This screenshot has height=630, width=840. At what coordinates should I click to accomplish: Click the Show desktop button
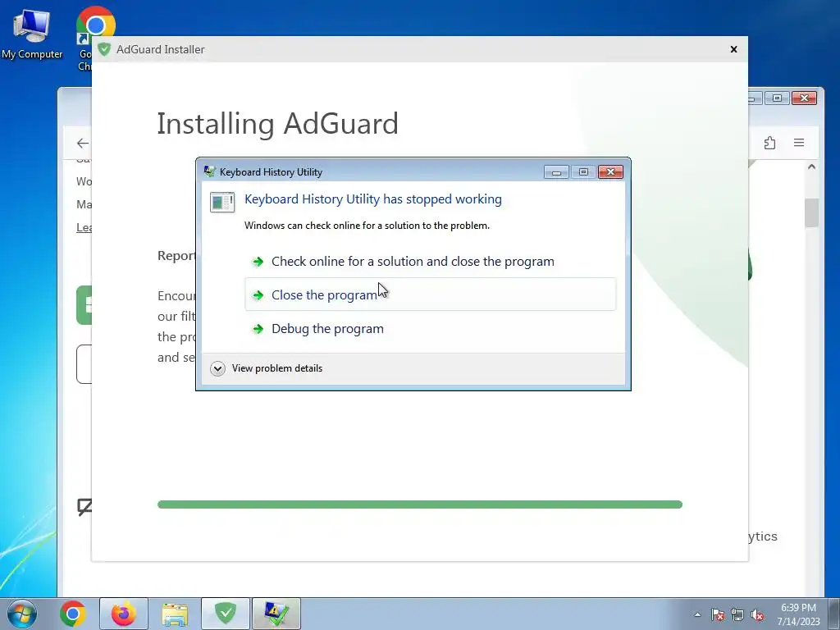point(833,614)
